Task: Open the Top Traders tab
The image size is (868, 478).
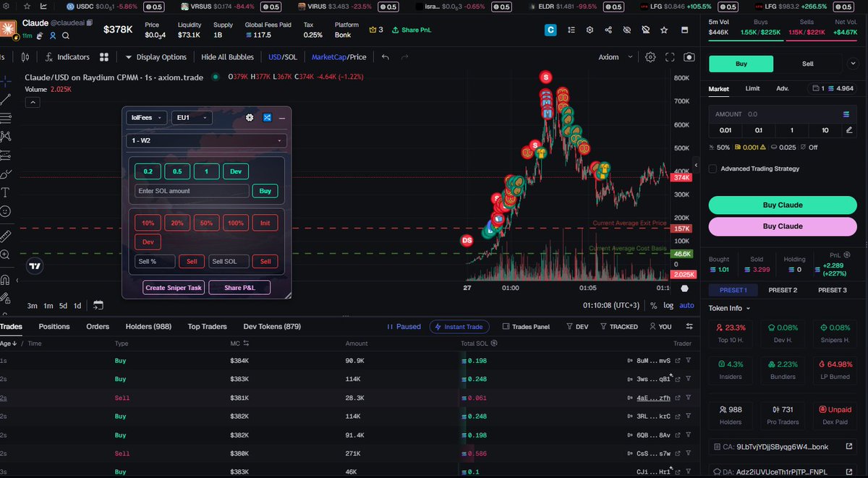Action: pyautogui.click(x=207, y=327)
